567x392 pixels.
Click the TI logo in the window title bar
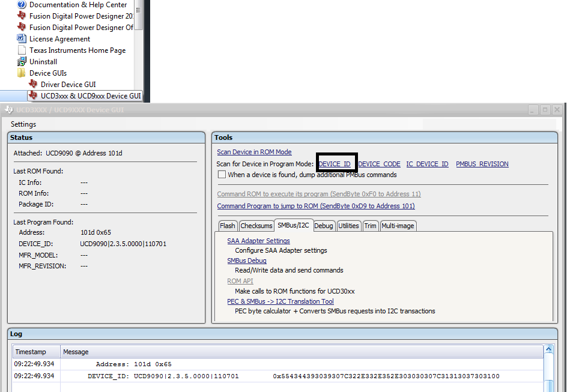click(x=8, y=109)
